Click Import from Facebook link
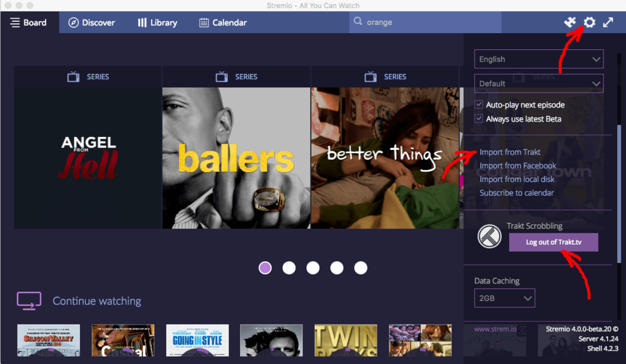This screenshot has width=626, height=364. coord(518,166)
